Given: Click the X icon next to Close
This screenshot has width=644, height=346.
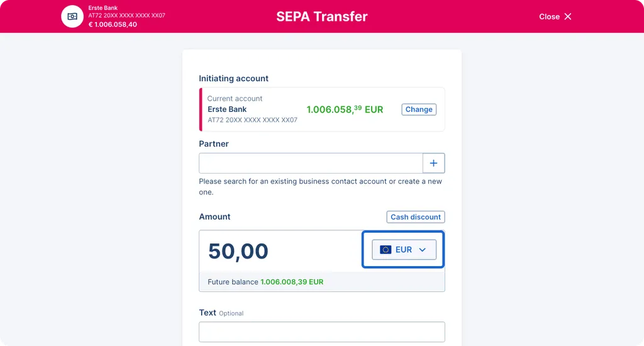Looking at the screenshot, I should (568, 16).
